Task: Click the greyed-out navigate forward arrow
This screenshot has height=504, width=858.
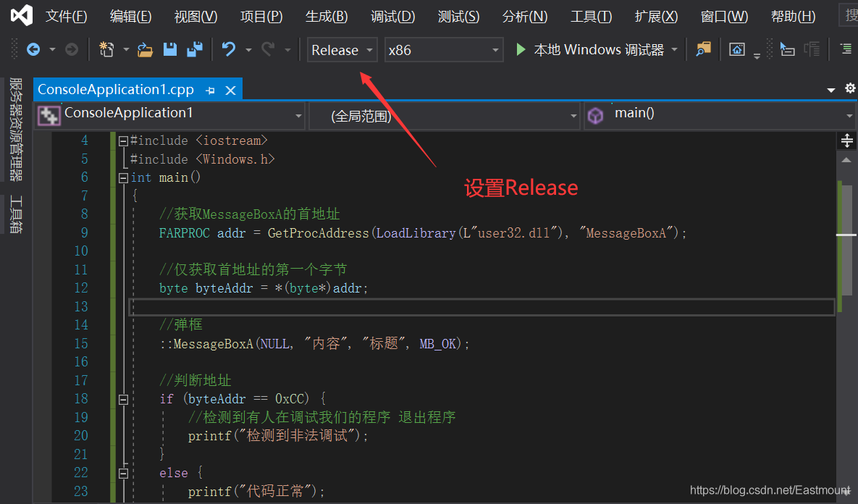Action: point(72,50)
